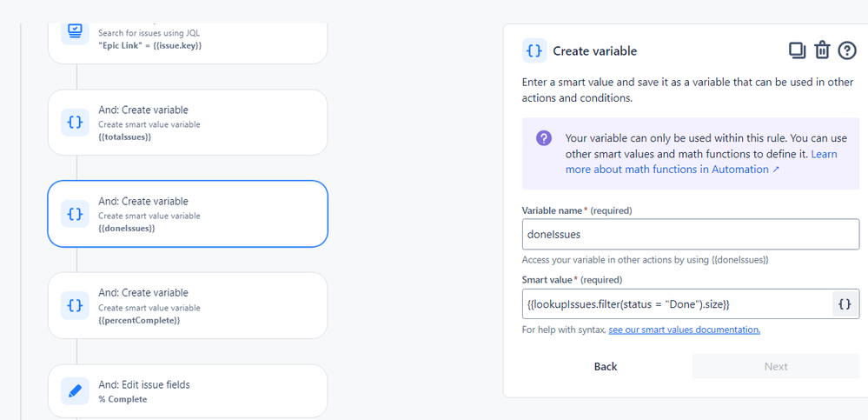Viewport: 868px width, 420px height.
Task: Click the Back button
Action: click(606, 366)
